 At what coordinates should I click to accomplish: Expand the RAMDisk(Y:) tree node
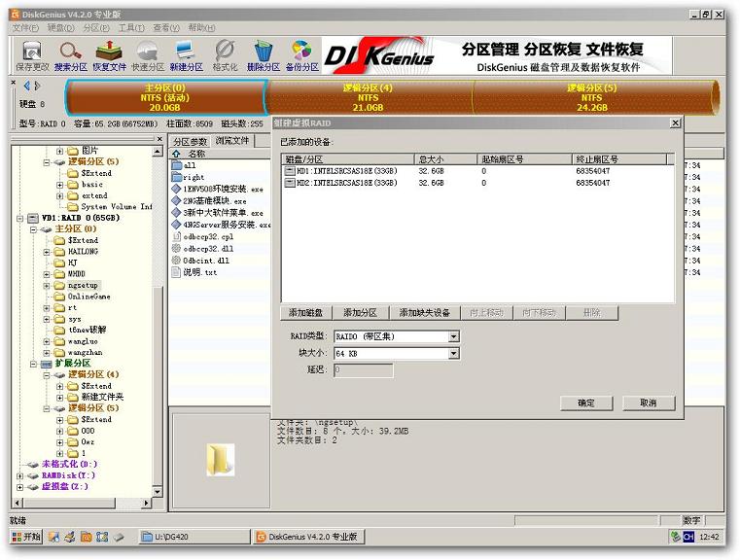[20, 475]
